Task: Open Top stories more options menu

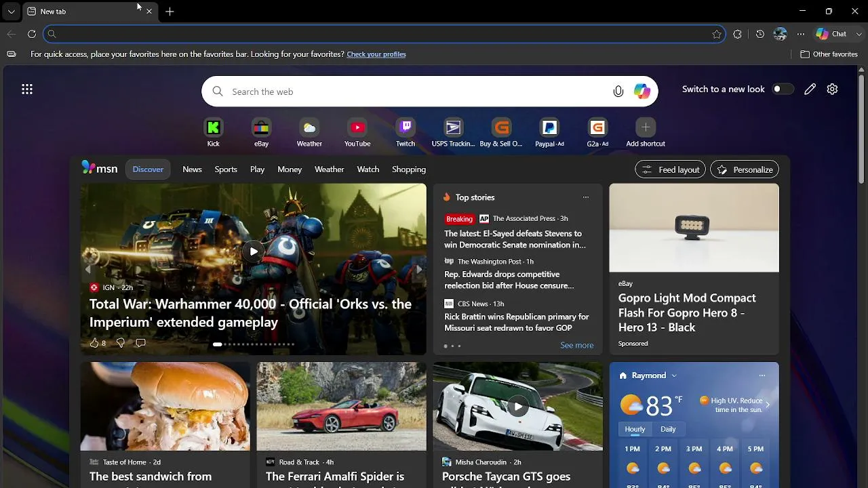Action: click(586, 197)
